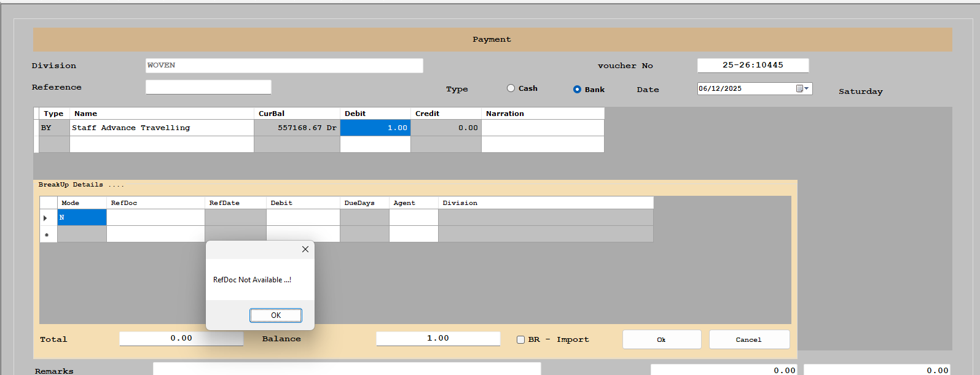The width and height of the screenshot is (980, 375).
Task: Select the Staff Advance Travelling name cell
Action: click(x=161, y=128)
